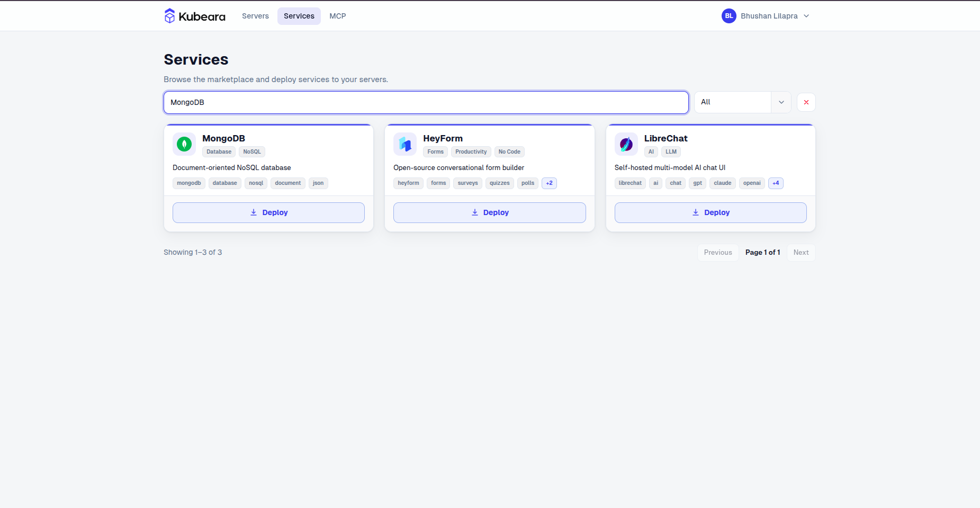Click the Previous page button
The width and height of the screenshot is (980, 508).
(x=718, y=253)
